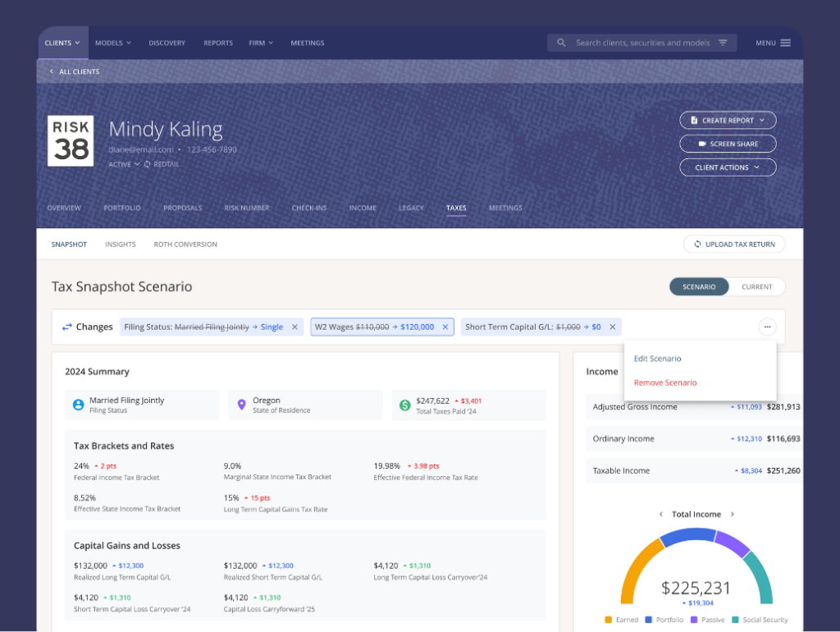
Task: Switch to the Legacy client tab
Action: [412, 208]
